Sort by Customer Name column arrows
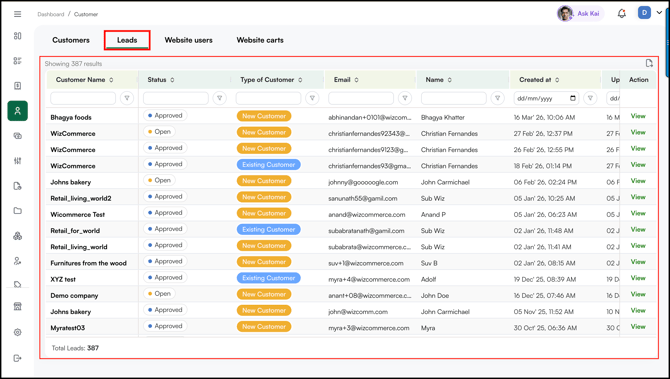The height and width of the screenshot is (379, 670). [x=111, y=80]
